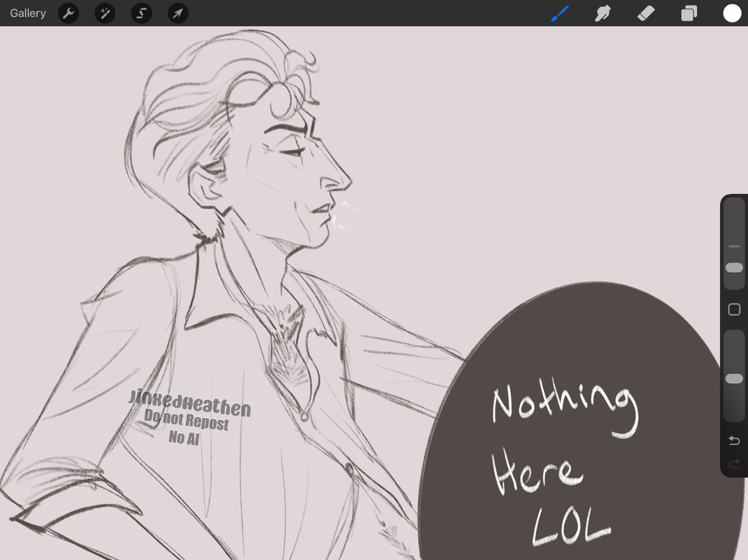The height and width of the screenshot is (560, 748).
Task: Select the Eraser tool
Action: [x=646, y=13]
